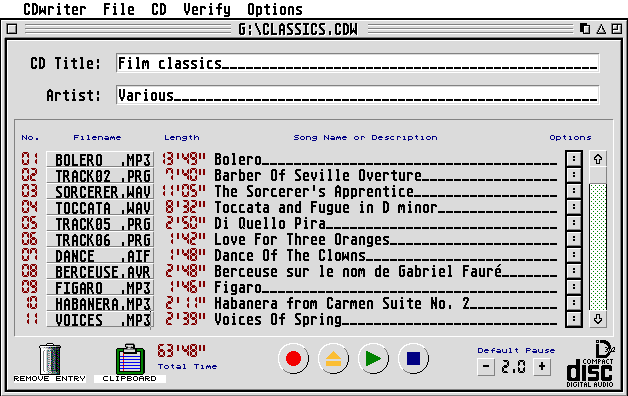Click the scroll down arrow of track list
This screenshot has height=396, width=628.
[x=598, y=319]
